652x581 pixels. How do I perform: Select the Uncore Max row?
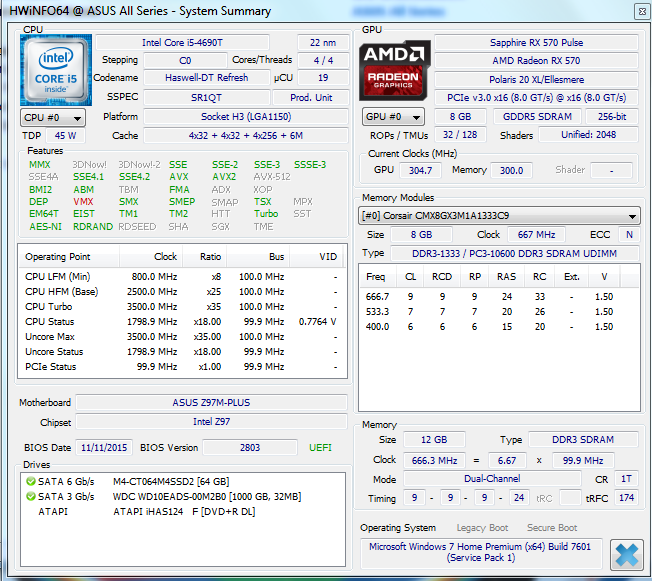(x=182, y=337)
